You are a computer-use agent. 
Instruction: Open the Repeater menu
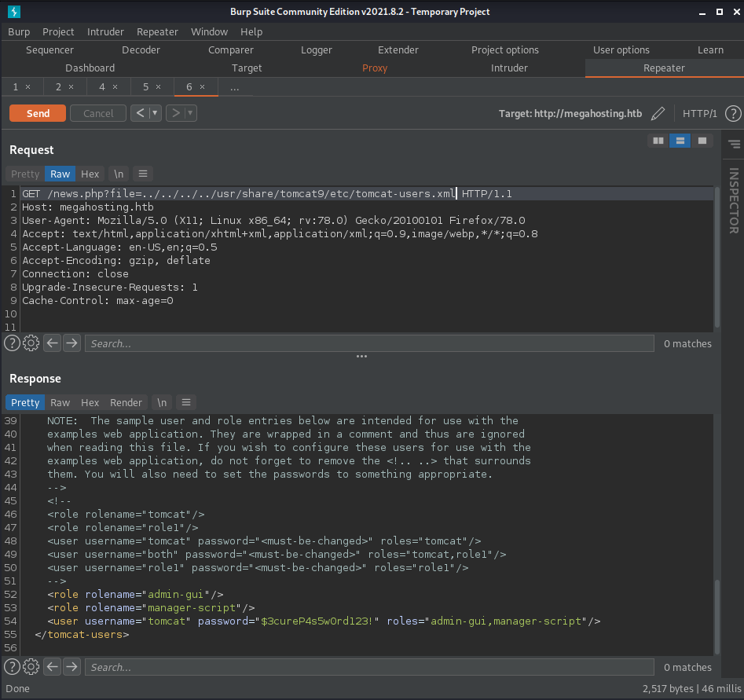pyautogui.click(x=158, y=31)
